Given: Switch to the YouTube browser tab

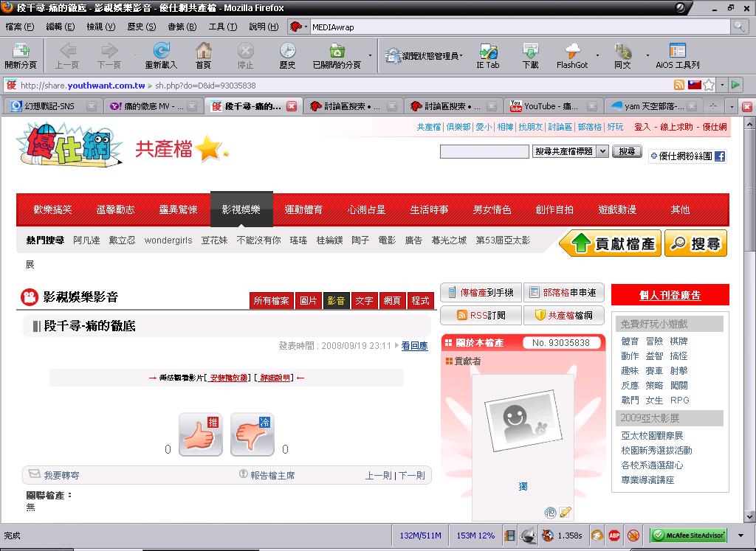Looking at the screenshot, I should (x=551, y=106).
